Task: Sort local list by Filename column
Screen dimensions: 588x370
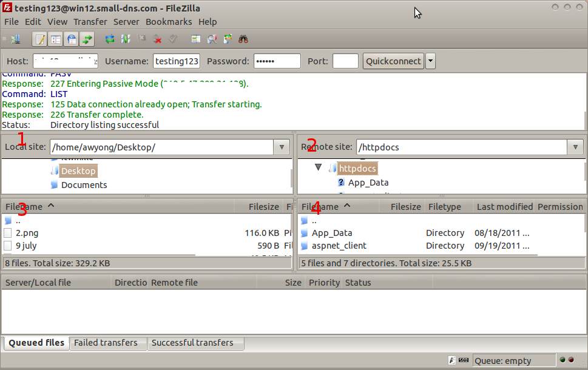Action: pyautogui.click(x=118, y=207)
